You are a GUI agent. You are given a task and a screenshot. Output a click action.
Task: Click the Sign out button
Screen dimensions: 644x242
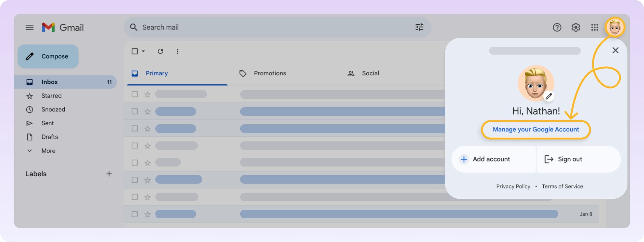[570, 159]
